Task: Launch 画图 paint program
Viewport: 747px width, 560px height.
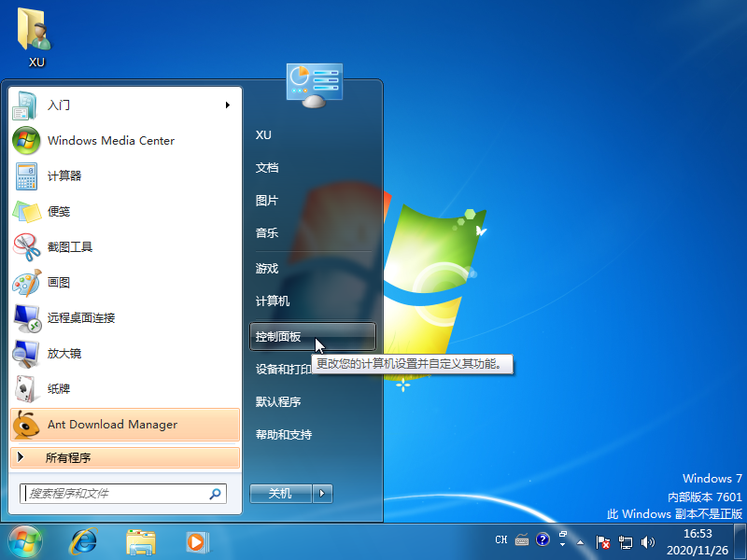Action: [x=58, y=283]
